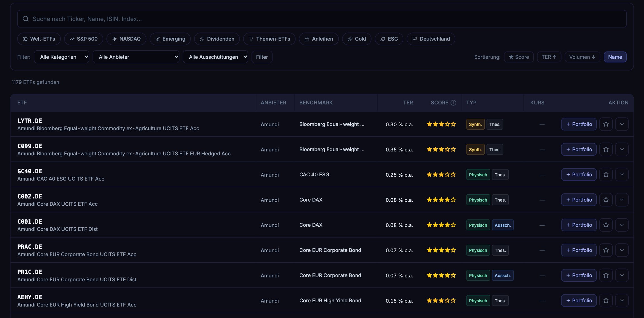Open row details chevron for PR1C.DE
644x318 pixels.
click(x=622, y=275)
